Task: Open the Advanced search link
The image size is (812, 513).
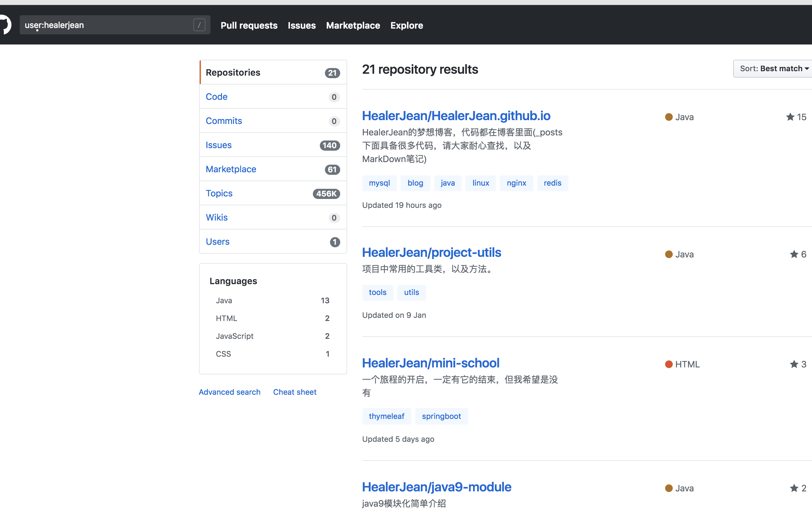Action: [229, 392]
